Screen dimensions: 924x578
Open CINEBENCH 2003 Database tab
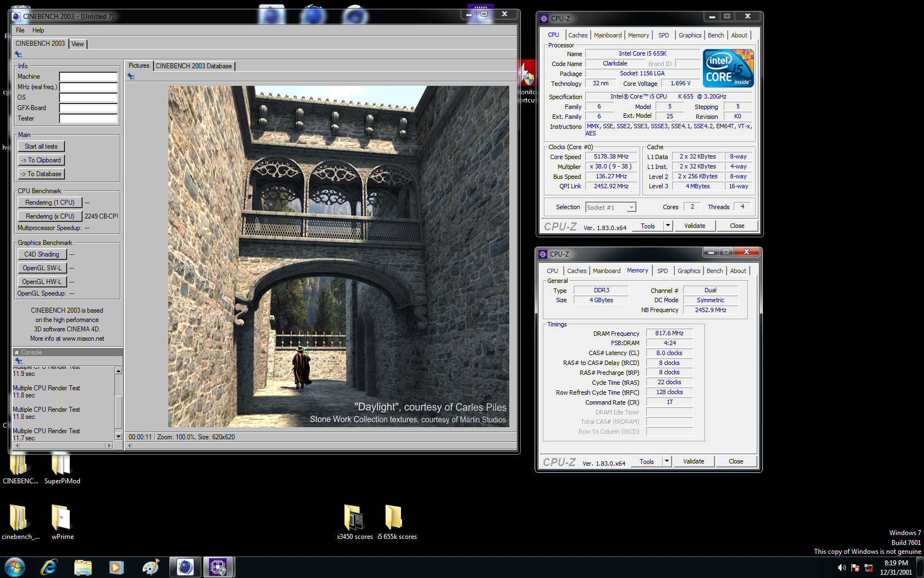pyautogui.click(x=194, y=66)
